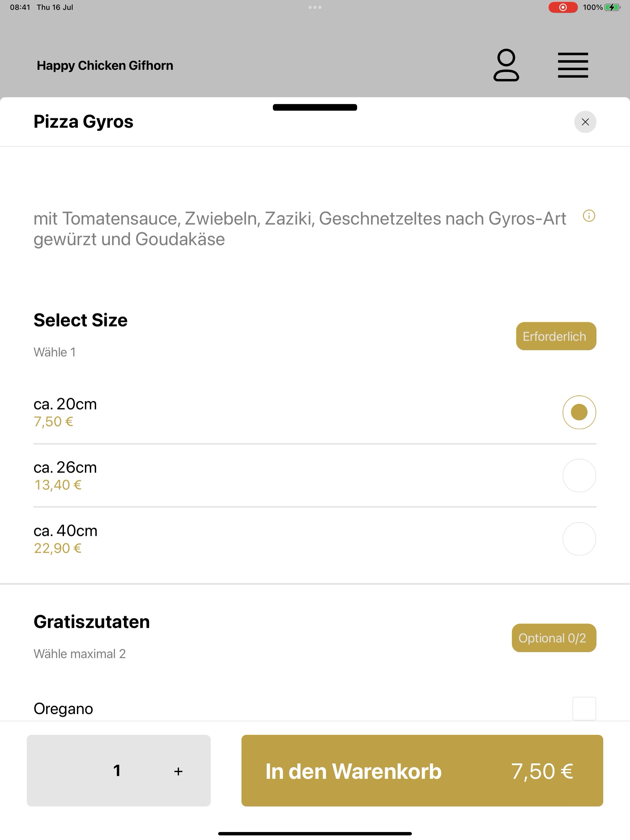Open the three-dot multitasking menu
This screenshot has width=630, height=840.
click(x=315, y=7)
